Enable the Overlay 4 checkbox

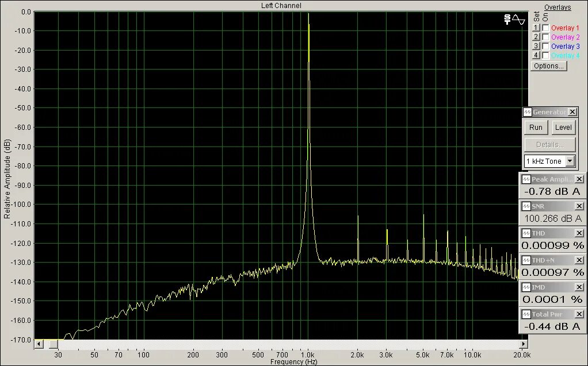pyautogui.click(x=546, y=55)
